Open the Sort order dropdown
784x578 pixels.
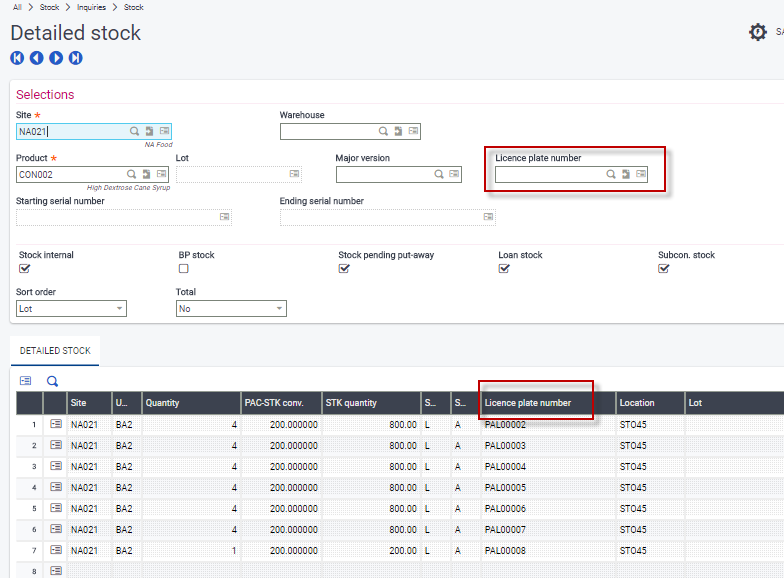(71, 308)
